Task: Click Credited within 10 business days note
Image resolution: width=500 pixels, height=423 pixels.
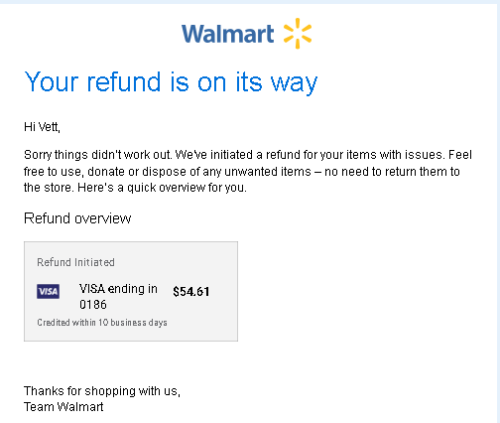Action: point(102,323)
